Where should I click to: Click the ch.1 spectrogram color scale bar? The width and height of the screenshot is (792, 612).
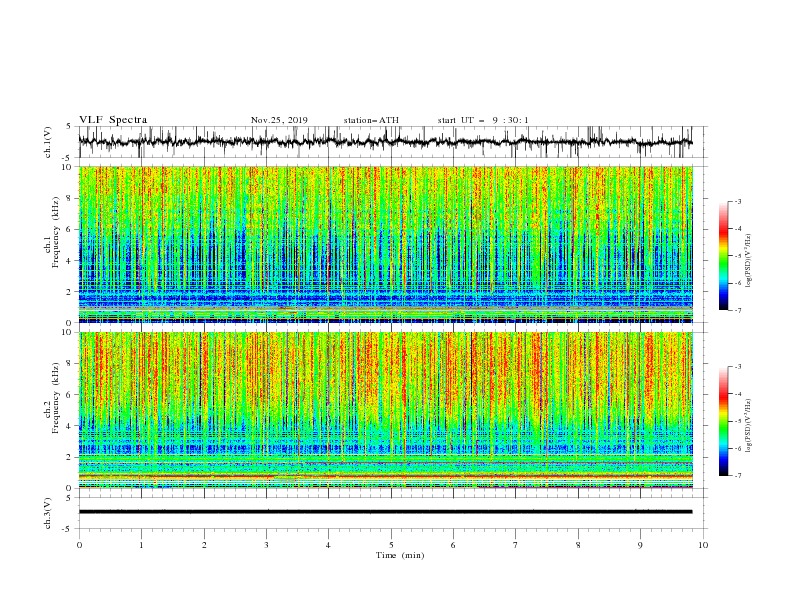[x=723, y=256]
